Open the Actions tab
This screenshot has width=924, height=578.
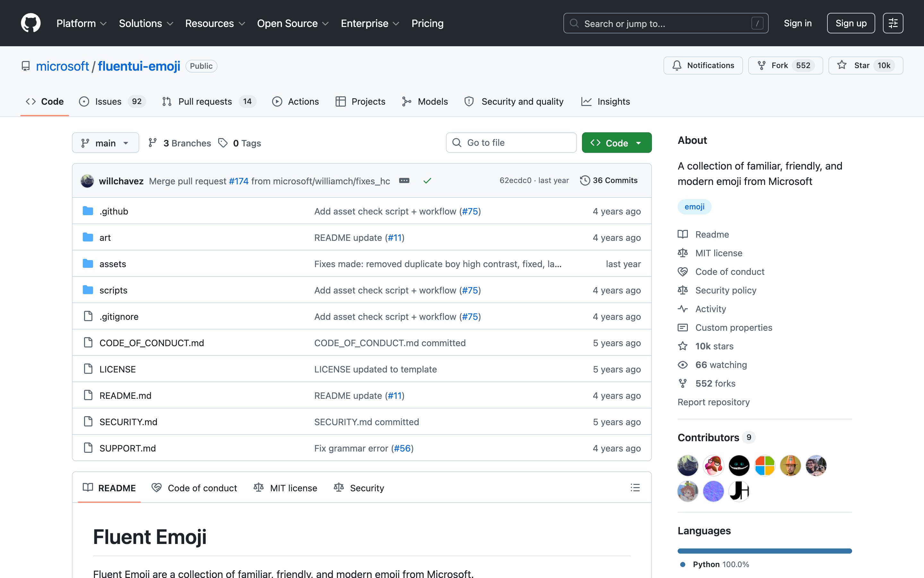tap(295, 101)
